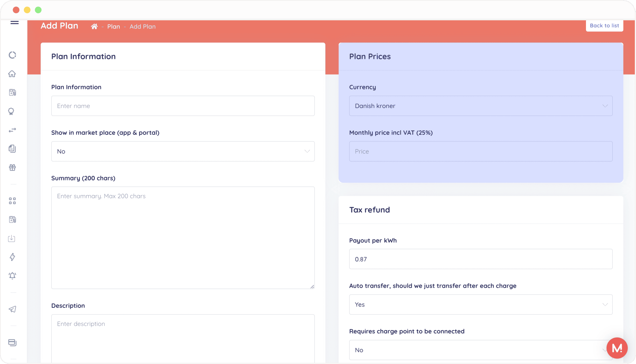Click the Add Plan breadcrumb item
Image resolution: width=636 pixels, height=364 pixels.
(142, 26)
